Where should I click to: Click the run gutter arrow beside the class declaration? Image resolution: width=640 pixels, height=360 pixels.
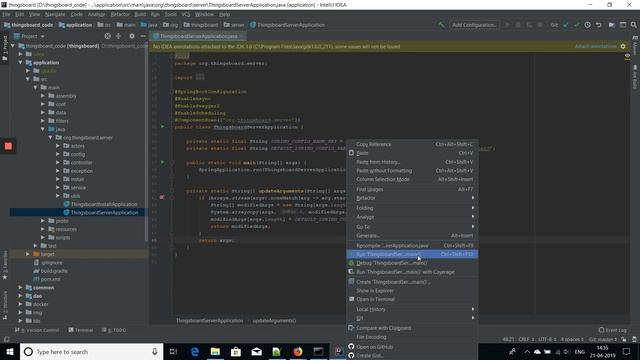coord(162,127)
